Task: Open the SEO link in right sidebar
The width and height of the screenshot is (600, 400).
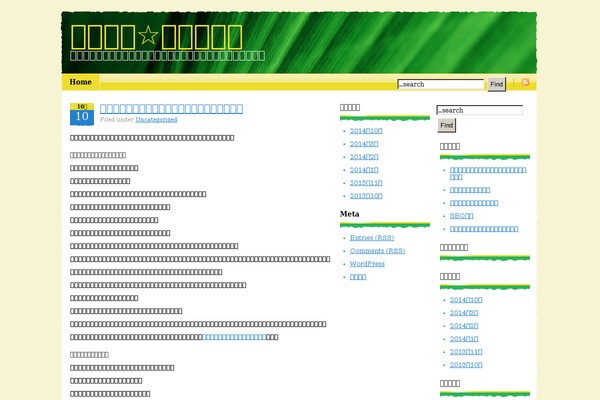Action: [x=461, y=216]
